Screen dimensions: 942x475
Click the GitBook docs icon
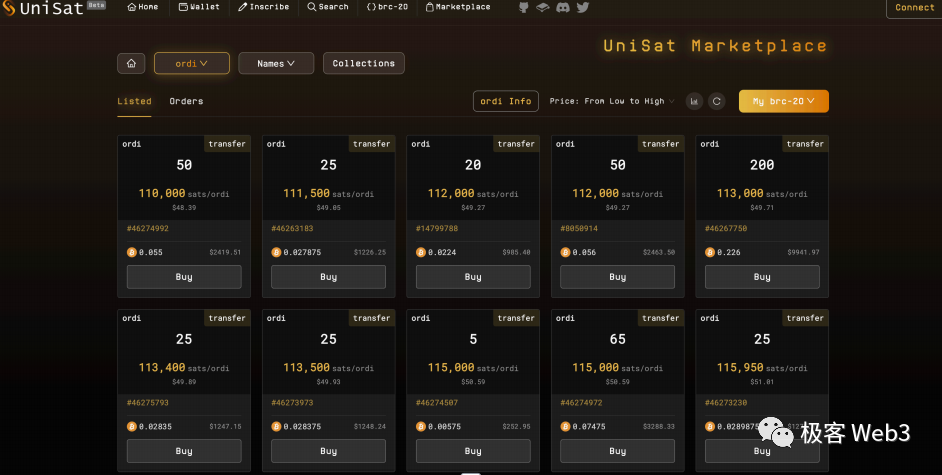pyautogui.click(x=543, y=7)
